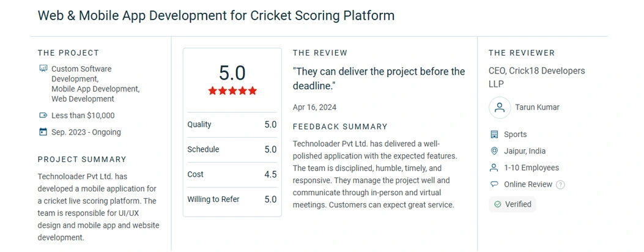Click the location pin icon for Jaipur
The height and width of the screenshot is (252, 644).
point(495,151)
